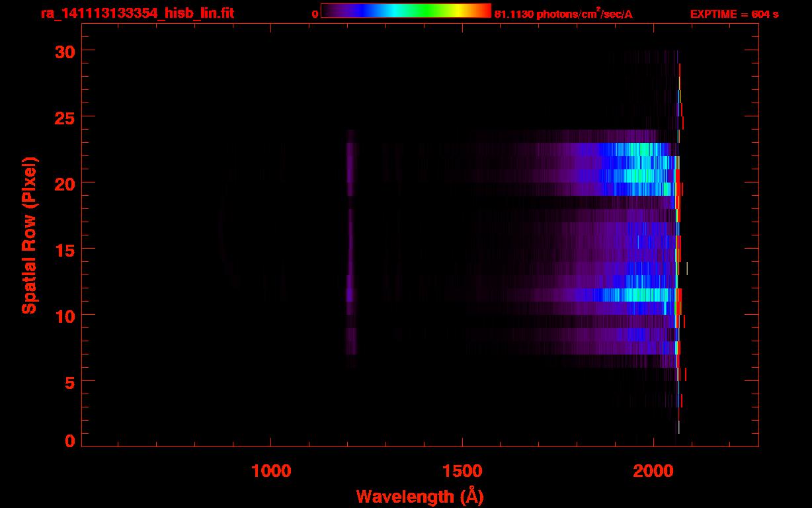
Task: Click the y-axis tick label 0
Action: 69,441
